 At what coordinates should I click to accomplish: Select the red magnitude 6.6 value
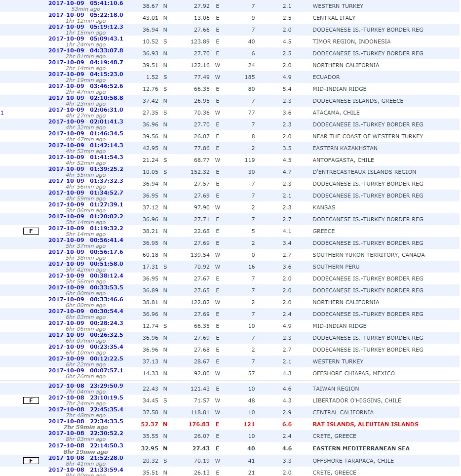point(287,424)
